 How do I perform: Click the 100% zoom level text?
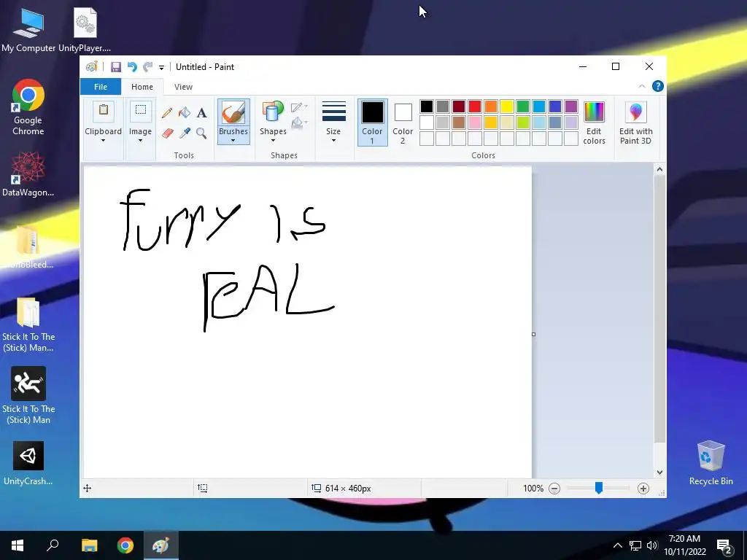[533, 488]
